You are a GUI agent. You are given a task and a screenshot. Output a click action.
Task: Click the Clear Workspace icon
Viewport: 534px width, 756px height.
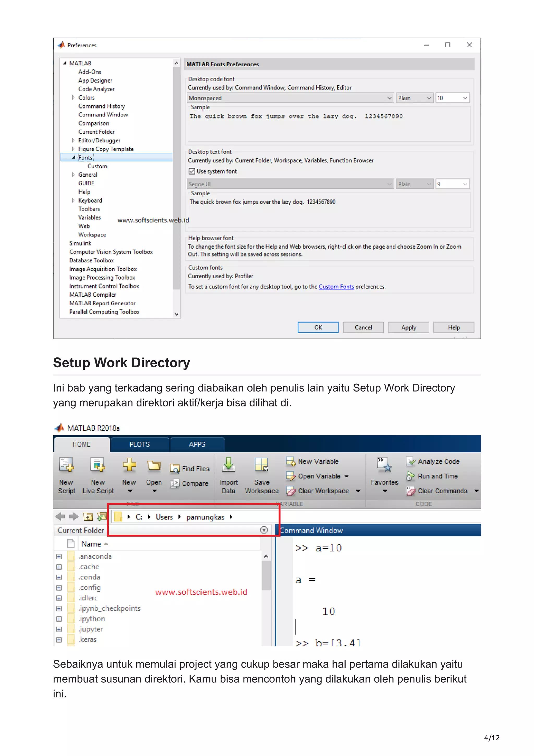click(290, 491)
